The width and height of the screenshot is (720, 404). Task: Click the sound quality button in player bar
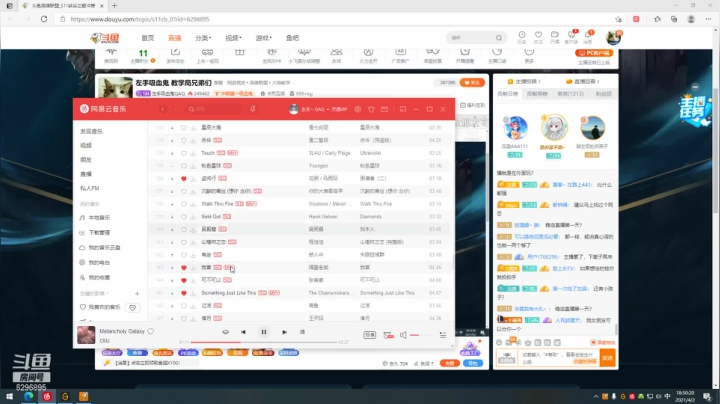(370, 335)
